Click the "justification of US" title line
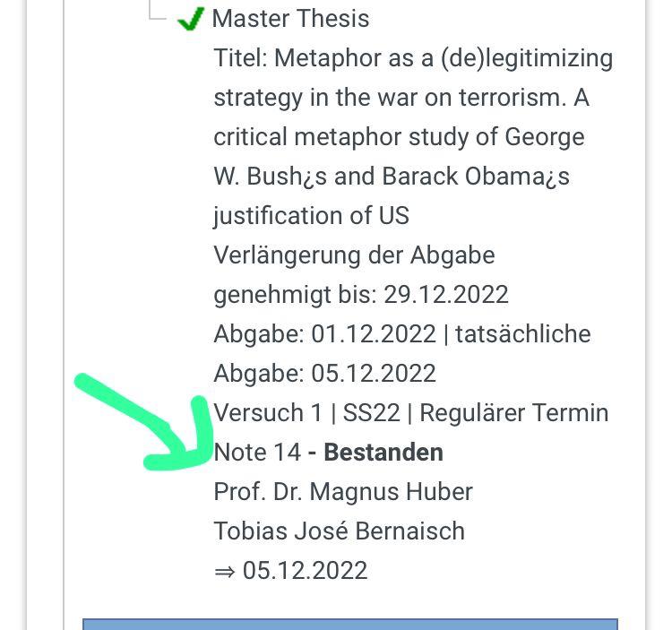 pyautogui.click(x=311, y=216)
